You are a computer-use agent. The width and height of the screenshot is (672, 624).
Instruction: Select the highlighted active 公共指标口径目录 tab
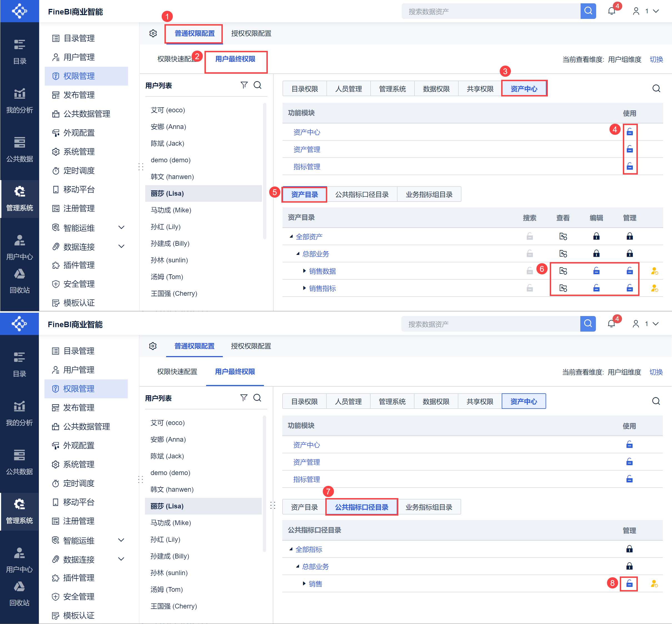pos(361,507)
